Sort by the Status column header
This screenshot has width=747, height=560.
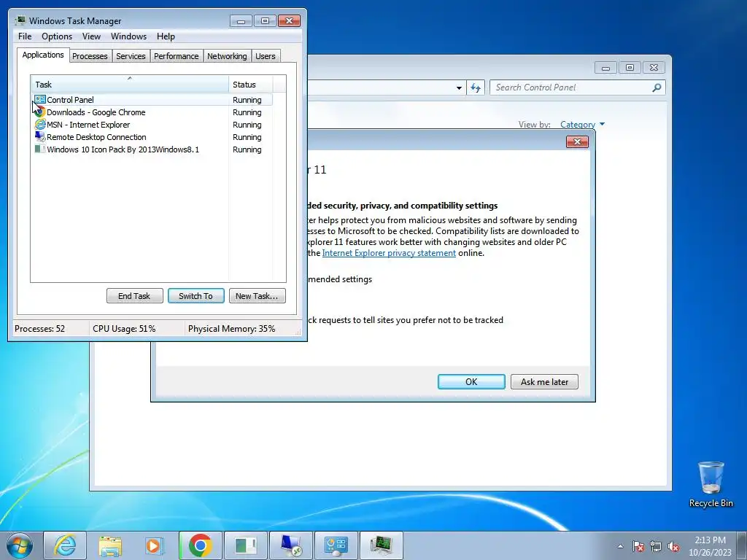(251, 85)
